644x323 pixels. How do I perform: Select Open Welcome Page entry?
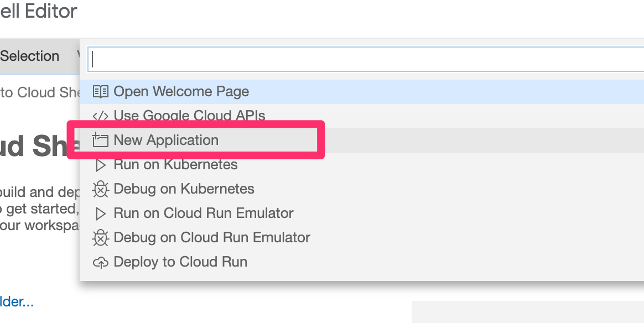click(x=362, y=91)
